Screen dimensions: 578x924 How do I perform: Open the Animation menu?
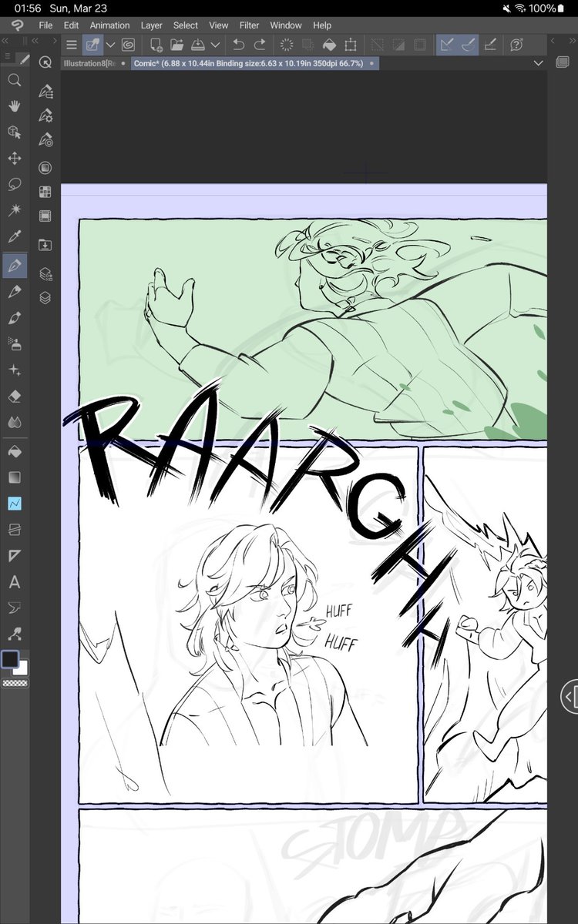pos(109,25)
